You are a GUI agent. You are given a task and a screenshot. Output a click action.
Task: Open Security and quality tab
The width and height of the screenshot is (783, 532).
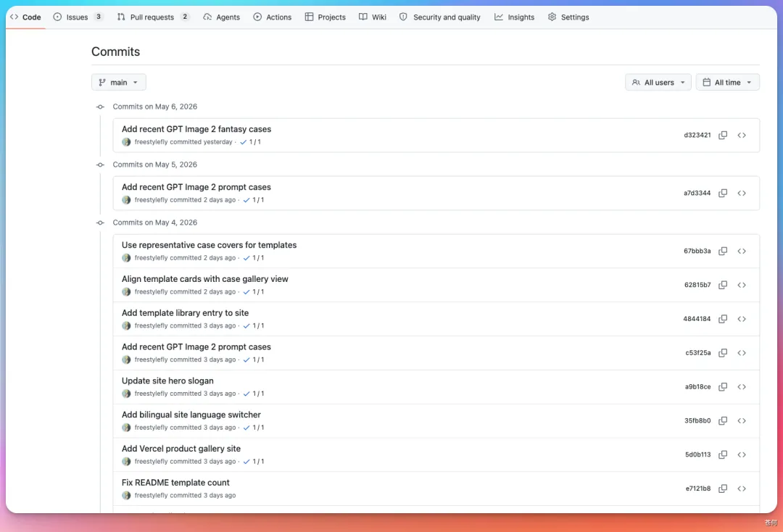(x=440, y=17)
